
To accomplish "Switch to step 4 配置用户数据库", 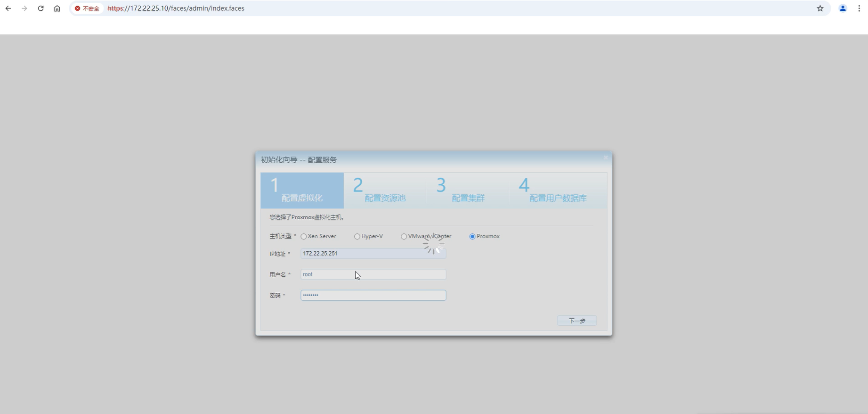I will [x=558, y=190].
